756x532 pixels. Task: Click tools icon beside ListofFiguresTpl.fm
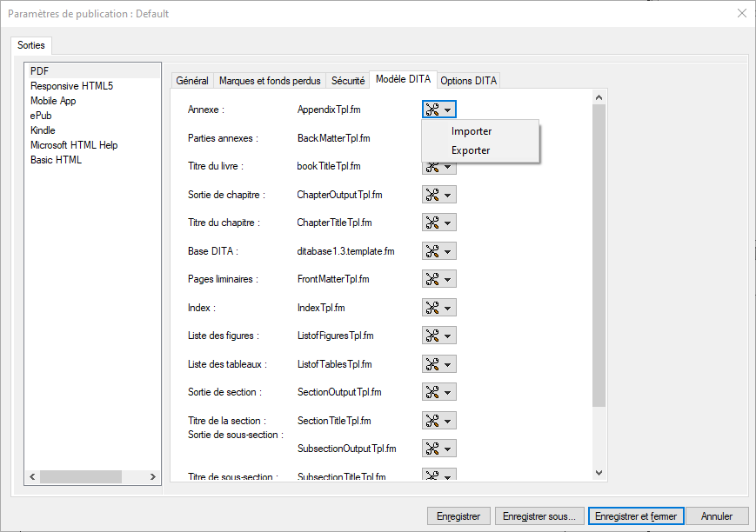[432, 336]
